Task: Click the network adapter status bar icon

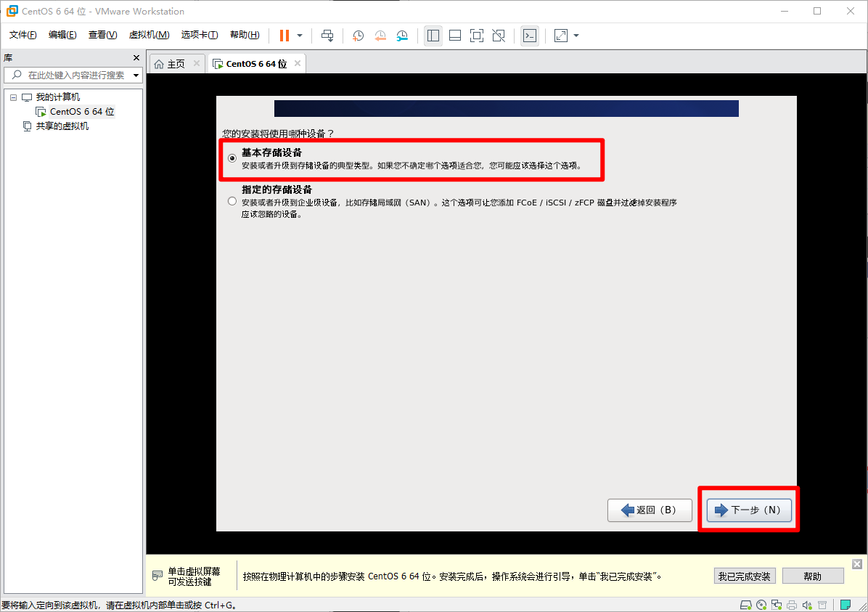Action: pos(777,605)
